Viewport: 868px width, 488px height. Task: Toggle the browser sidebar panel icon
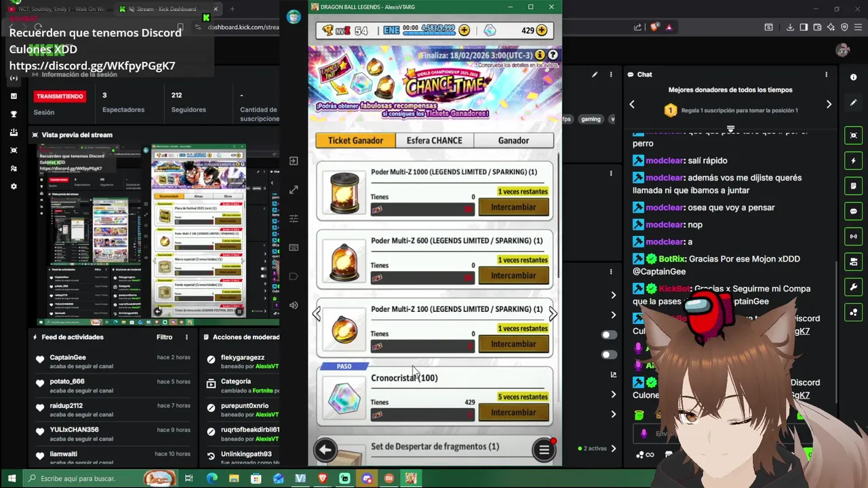804,27
